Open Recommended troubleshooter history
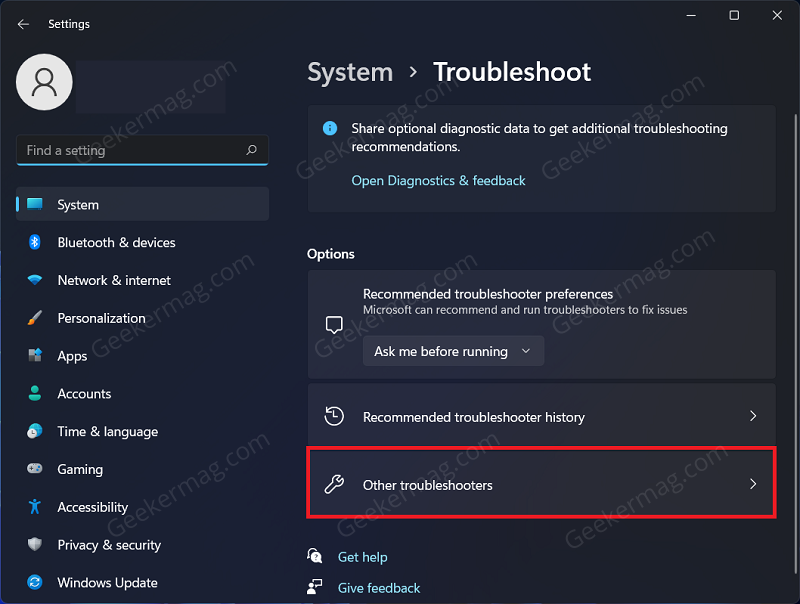 coord(541,416)
